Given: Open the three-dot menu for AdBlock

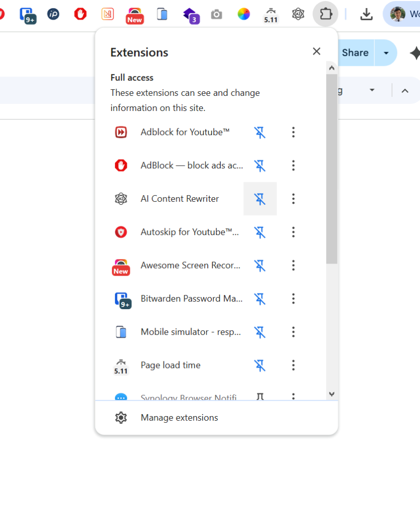Looking at the screenshot, I should click(293, 165).
